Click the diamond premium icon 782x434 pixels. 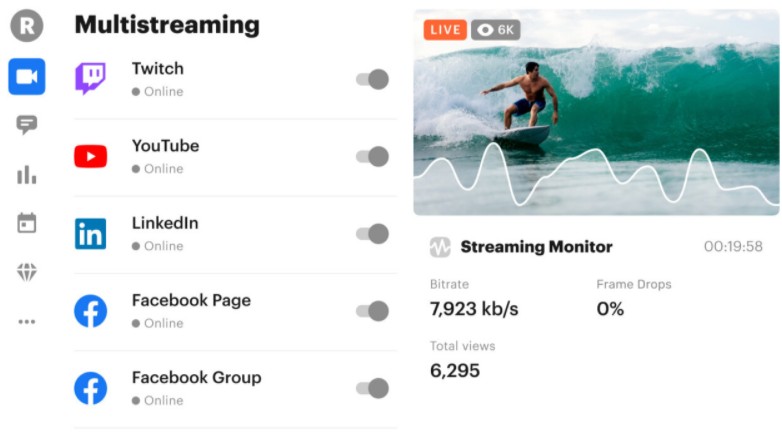coord(27,272)
